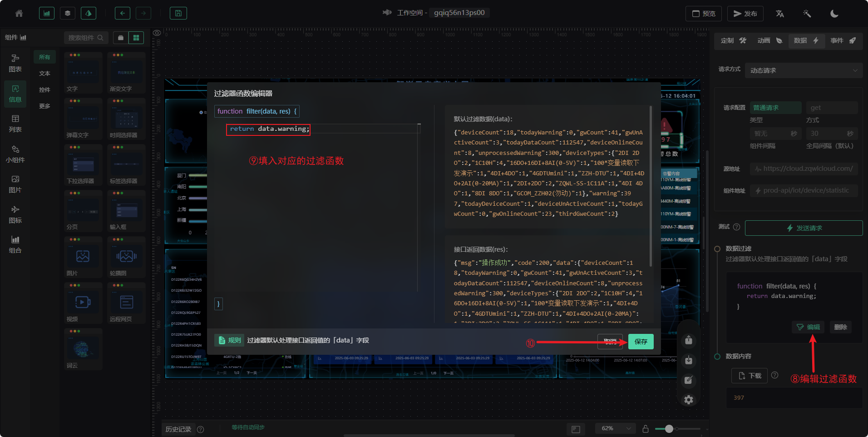868x437 pixels.
Task: Select the 文本 category in component list
Action: coord(44,74)
